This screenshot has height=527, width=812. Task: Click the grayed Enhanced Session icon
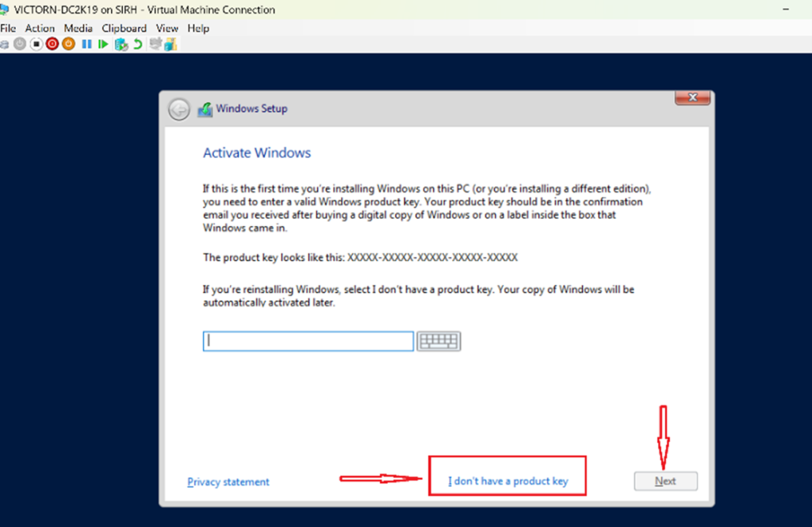coord(155,44)
